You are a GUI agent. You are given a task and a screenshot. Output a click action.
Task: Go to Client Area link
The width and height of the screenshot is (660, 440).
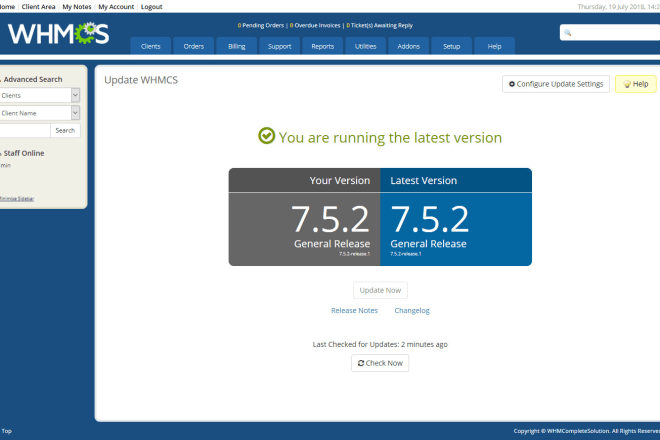(x=38, y=7)
